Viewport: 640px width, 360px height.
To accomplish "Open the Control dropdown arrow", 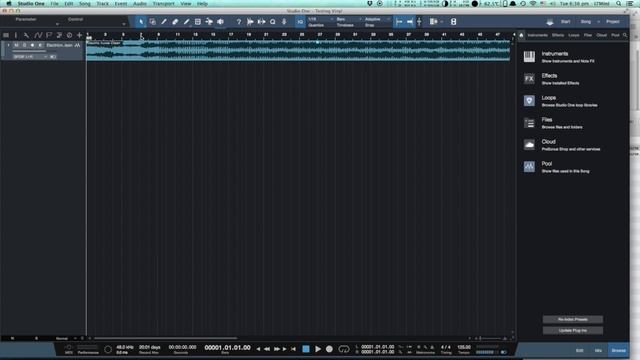I will [124, 24].
